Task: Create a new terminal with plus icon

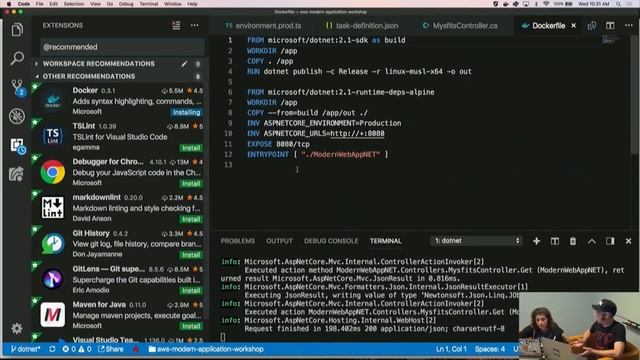Action: tap(536, 241)
